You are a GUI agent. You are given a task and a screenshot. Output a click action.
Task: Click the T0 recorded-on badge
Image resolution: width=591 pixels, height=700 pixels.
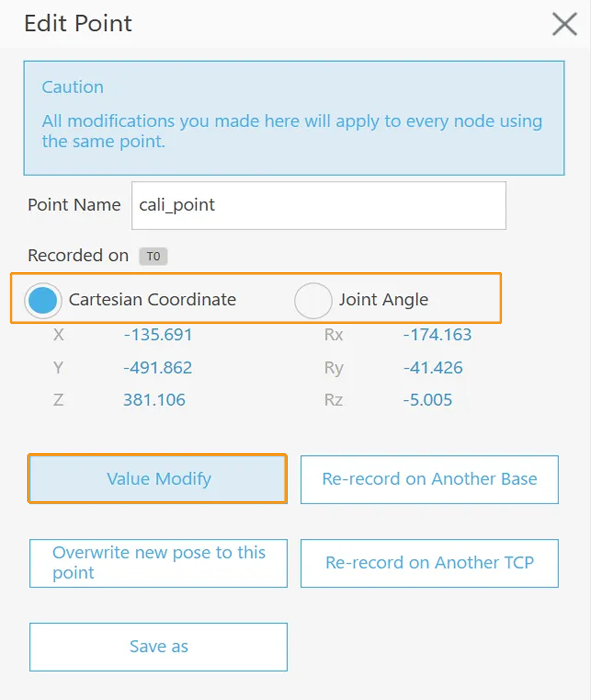[153, 256]
